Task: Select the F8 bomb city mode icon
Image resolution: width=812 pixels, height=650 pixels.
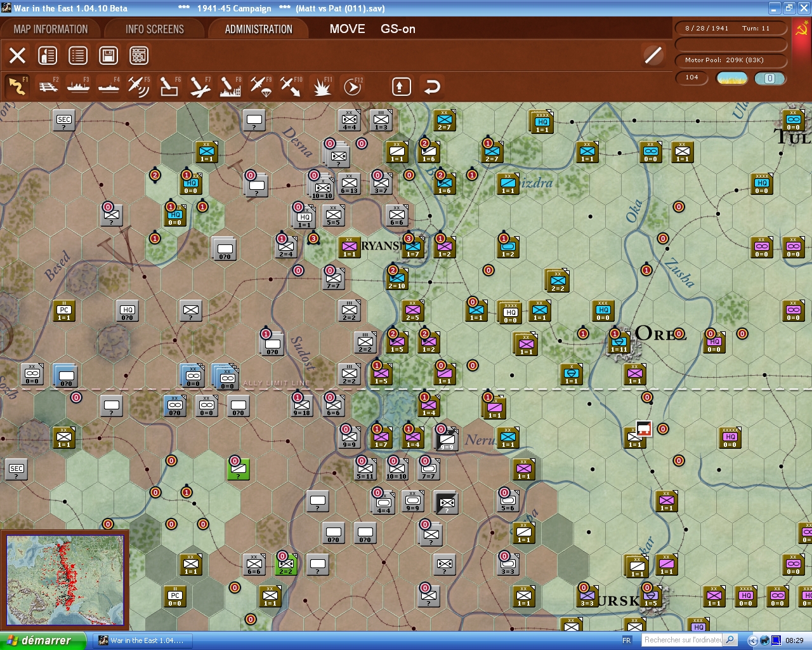Action: (230, 86)
